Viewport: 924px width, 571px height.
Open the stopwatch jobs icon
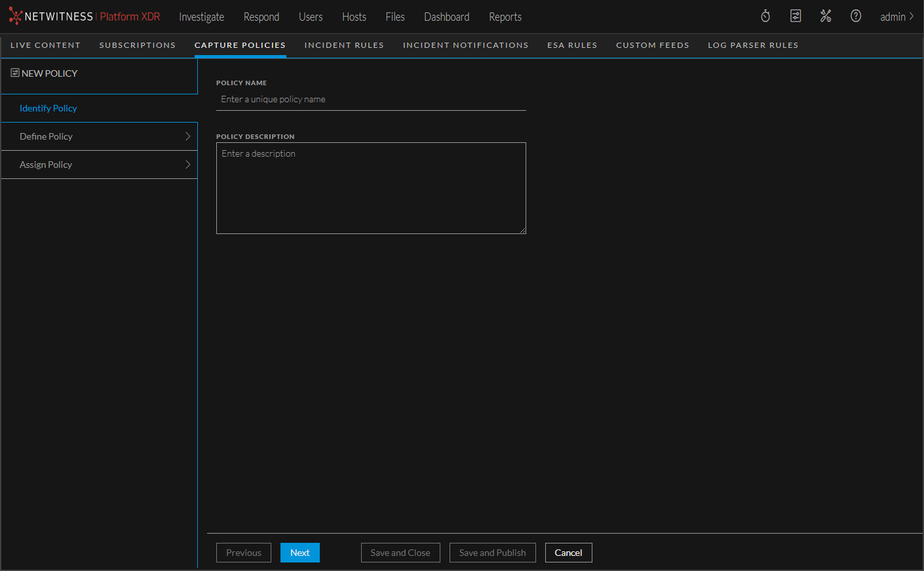pos(765,16)
